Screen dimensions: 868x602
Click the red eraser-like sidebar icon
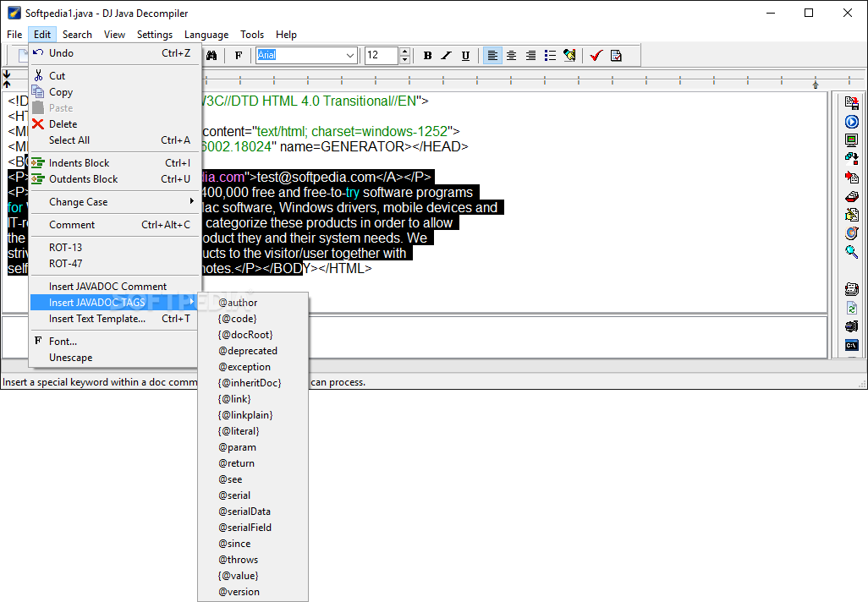[851, 196]
